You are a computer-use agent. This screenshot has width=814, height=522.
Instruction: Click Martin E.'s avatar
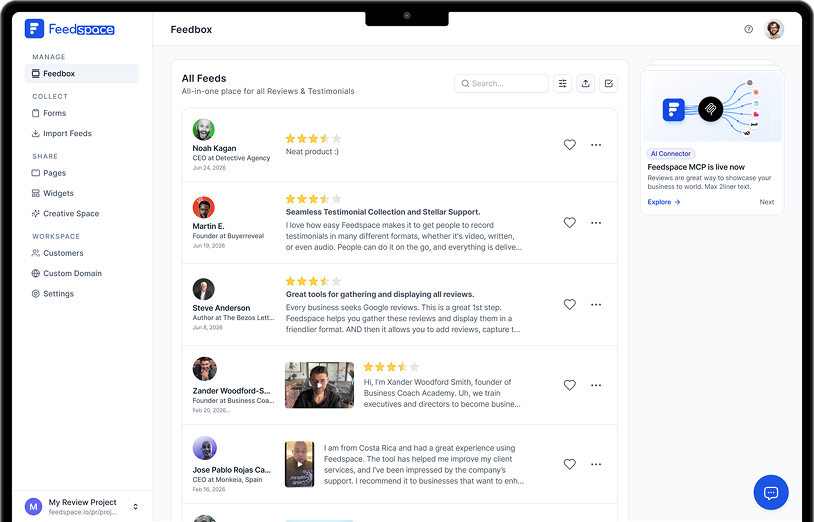pyautogui.click(x=204, y=208)
